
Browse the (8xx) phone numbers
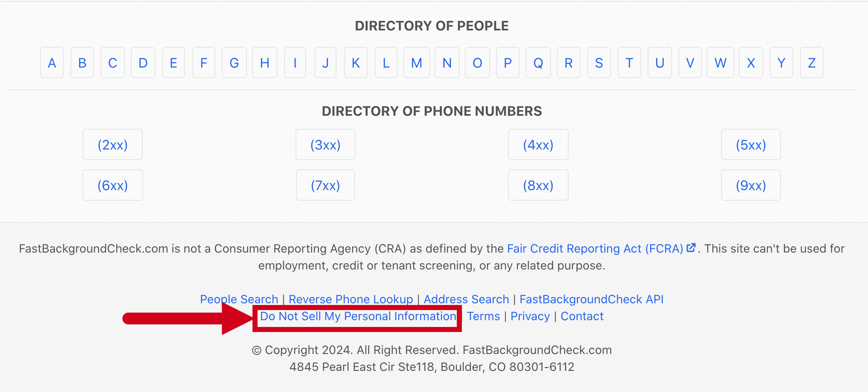pyautogui.click(x=538, y=185)
